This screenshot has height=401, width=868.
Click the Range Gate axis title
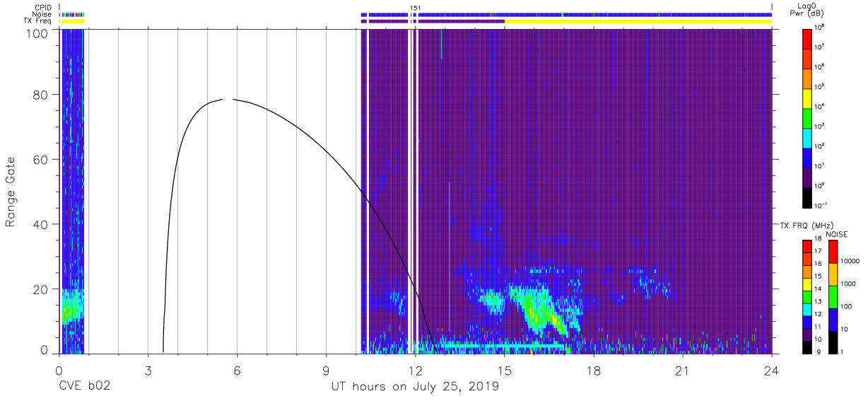click(11, 192)
